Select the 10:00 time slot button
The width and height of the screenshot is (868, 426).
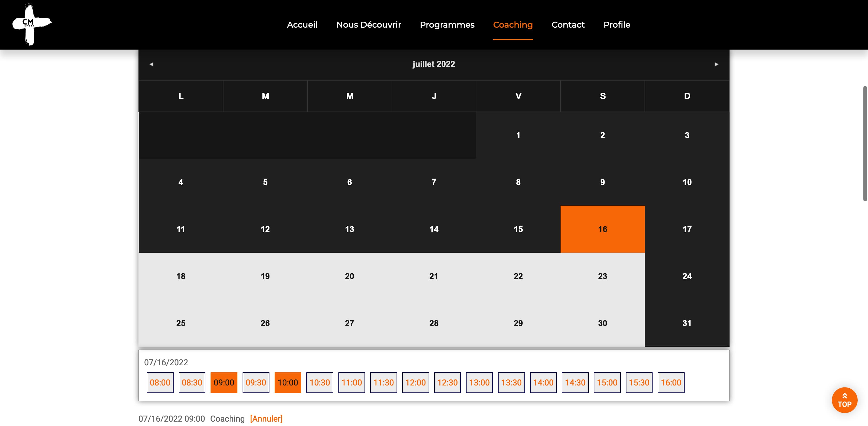[287, 382]
